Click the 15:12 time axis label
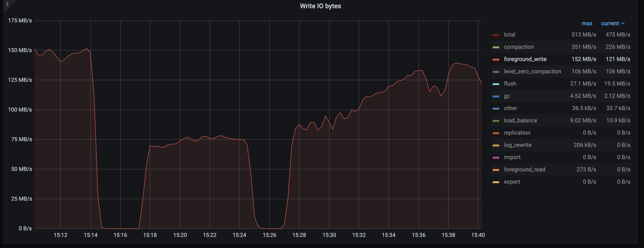 tap(60, 235)
